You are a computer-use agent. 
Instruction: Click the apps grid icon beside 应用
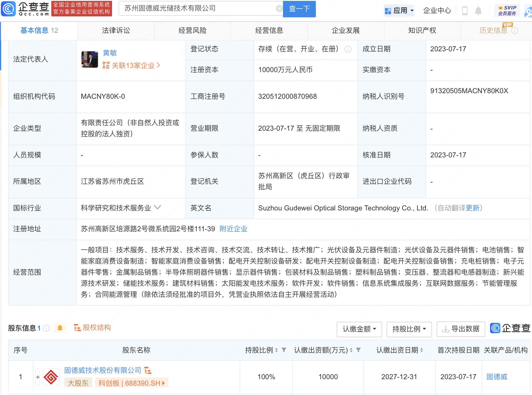coord(388,11)
